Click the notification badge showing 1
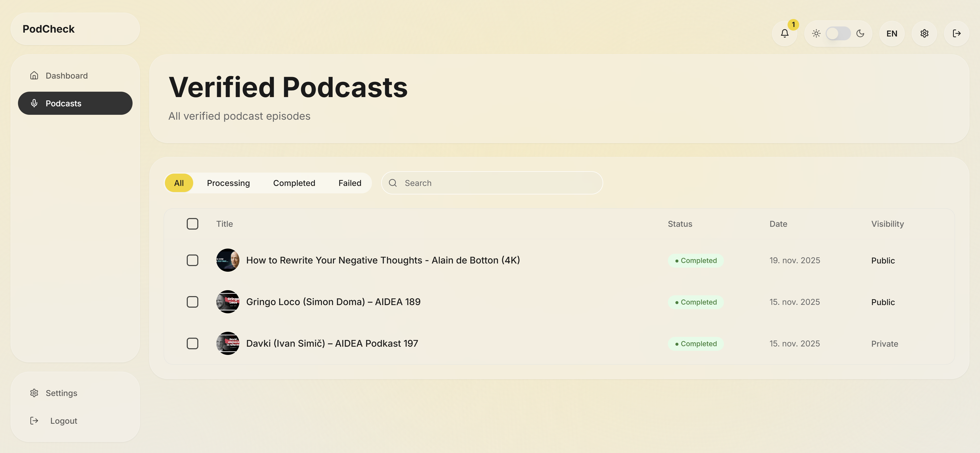Screen dimensions: 980x453 (794, 25)
